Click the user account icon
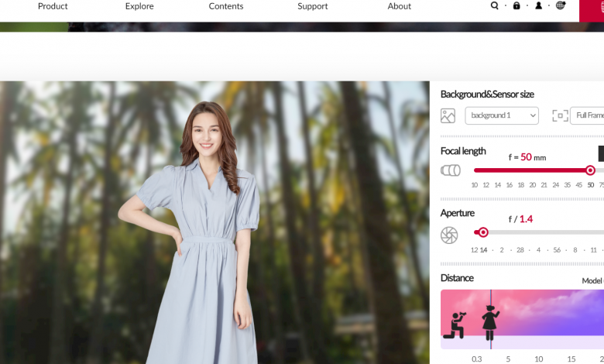 (x=538, y=5)
